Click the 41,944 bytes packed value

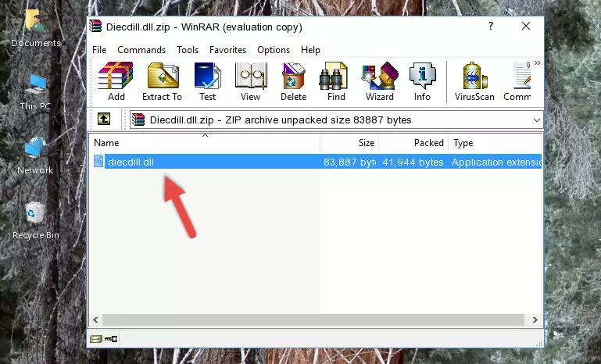click(x=413, y=162)
